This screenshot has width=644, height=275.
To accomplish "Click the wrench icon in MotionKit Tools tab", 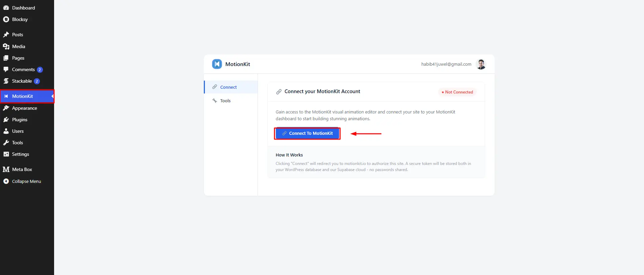I will (x=215, y=101).
